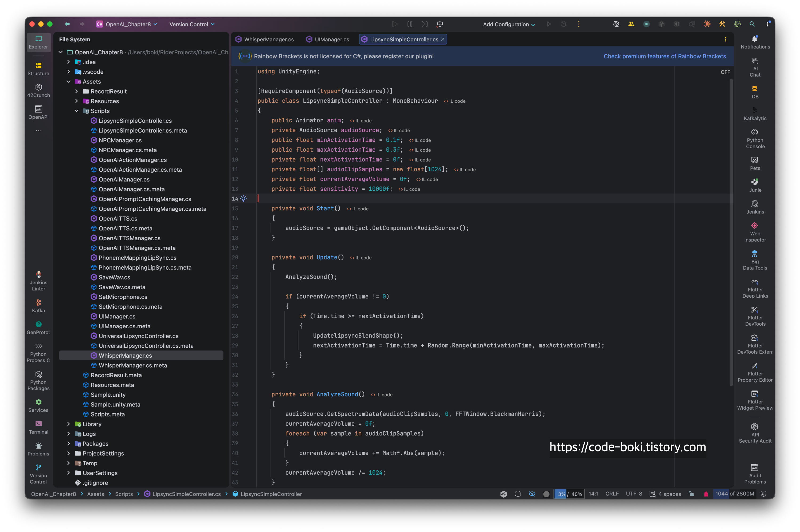Screen dimensions: 800x532
Task: Open the Pets panel
Action: (x=755, y=163)
